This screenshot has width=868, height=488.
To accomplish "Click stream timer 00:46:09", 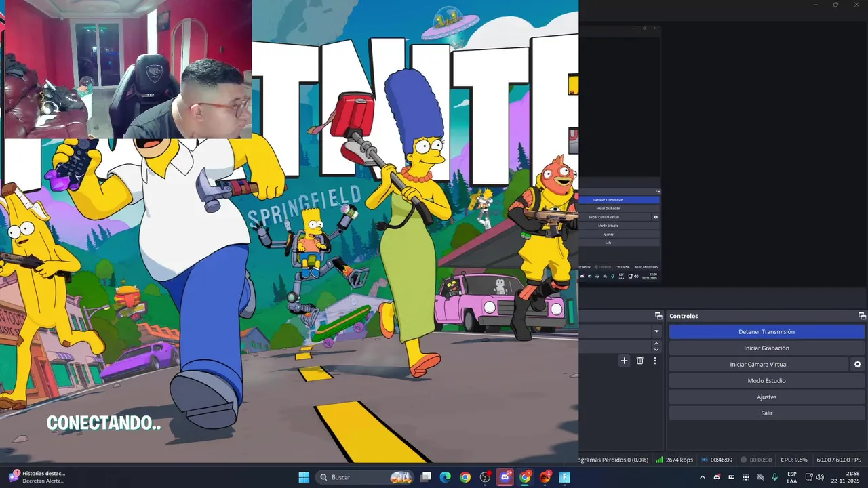I will pyautogui.click(x=717, y=460).
